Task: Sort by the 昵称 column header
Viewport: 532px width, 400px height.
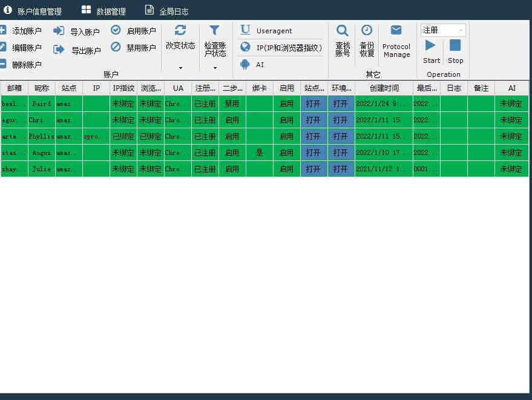Action: pos(42,88)
